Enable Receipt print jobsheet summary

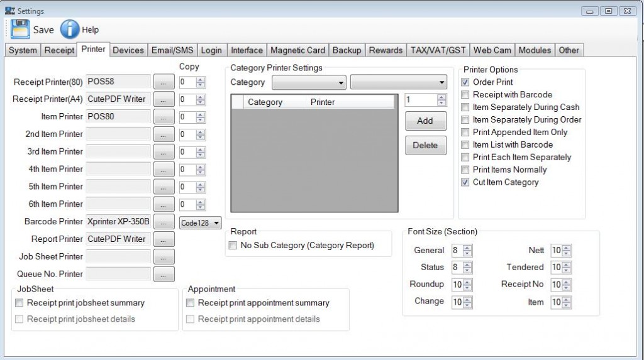(19, 303)
